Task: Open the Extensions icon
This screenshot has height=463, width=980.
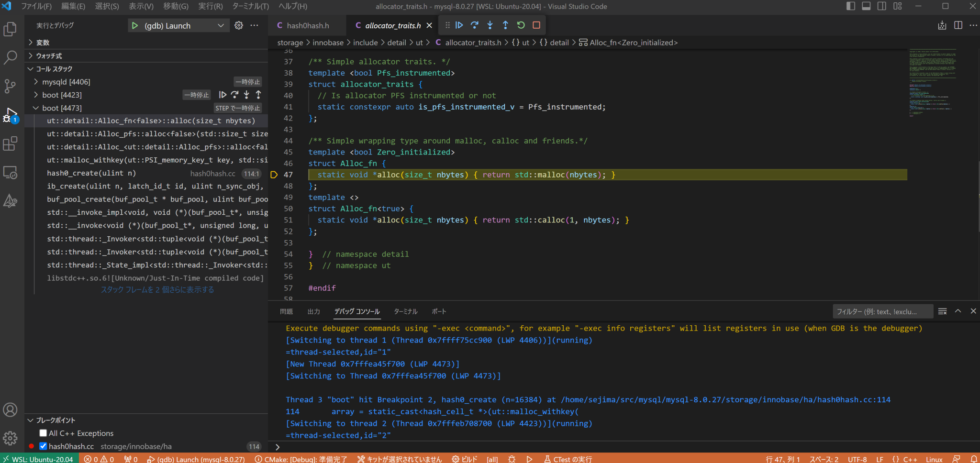Action: click(10, 143)
